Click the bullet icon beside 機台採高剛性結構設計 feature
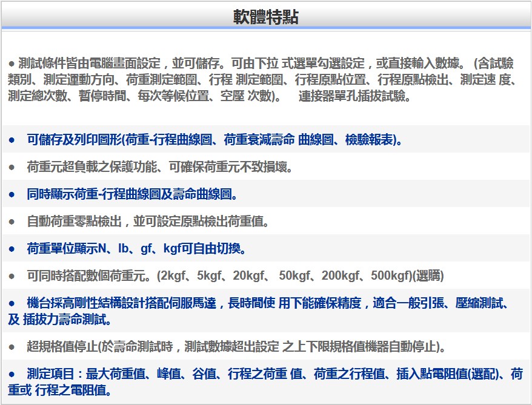 (12, 300)
